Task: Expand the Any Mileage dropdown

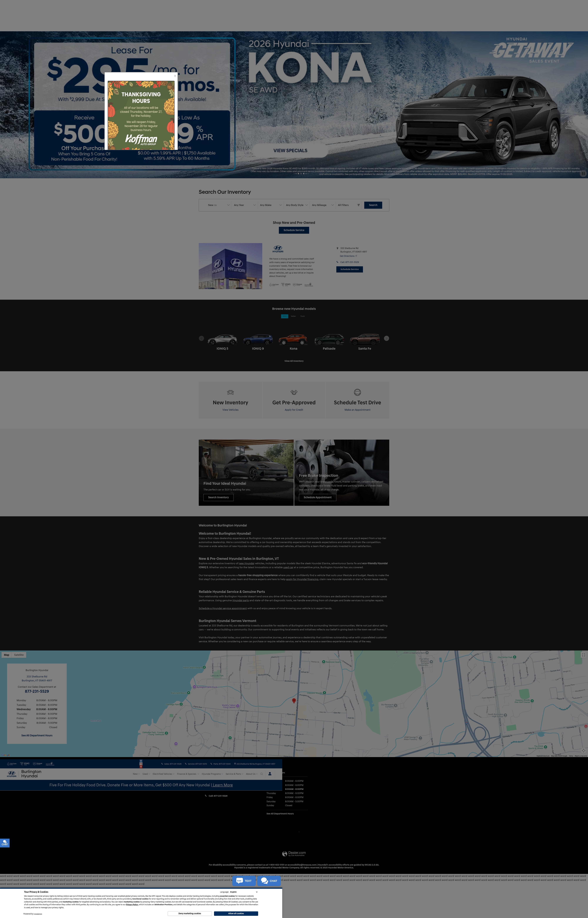Action: click(x=323, y=205)
